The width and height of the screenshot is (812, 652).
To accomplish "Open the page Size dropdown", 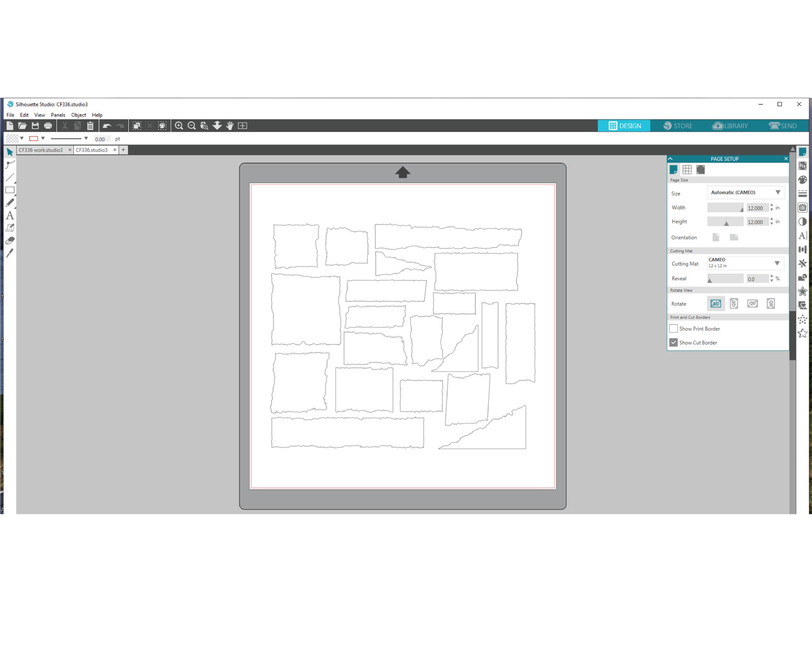I will (x=746, y=192).
